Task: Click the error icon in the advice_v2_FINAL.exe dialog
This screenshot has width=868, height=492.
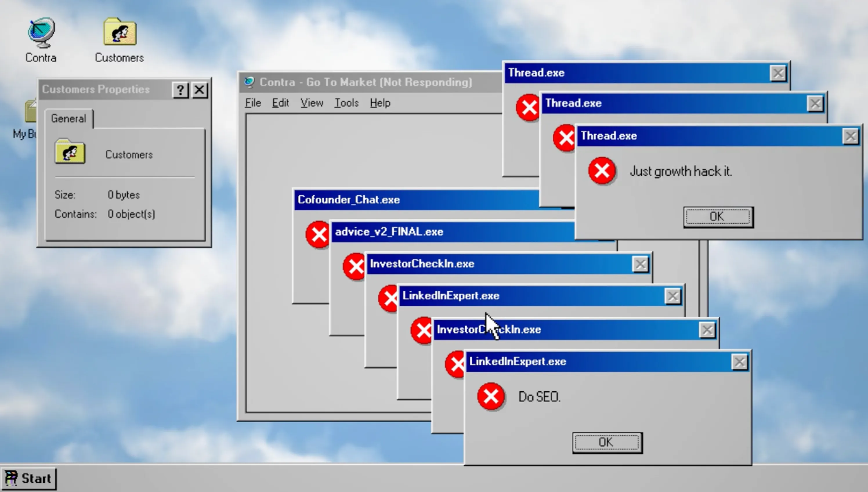Action: [354, 266]
